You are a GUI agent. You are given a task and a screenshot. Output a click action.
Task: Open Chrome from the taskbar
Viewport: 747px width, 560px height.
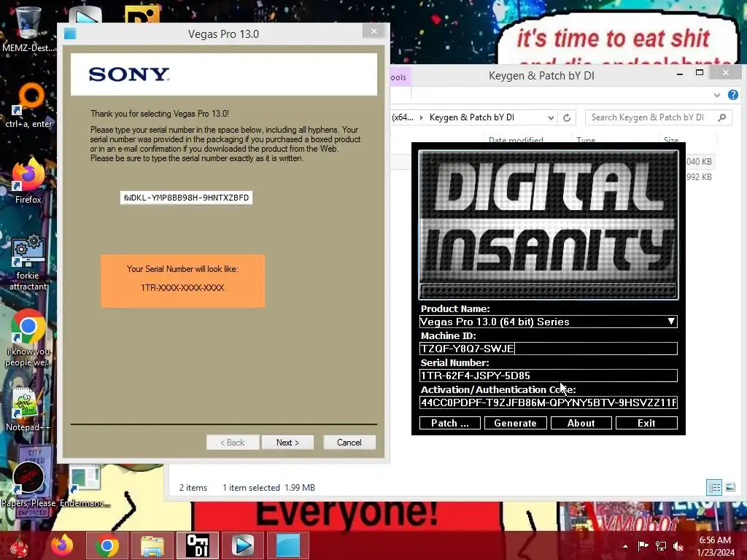tap(107, 545)
